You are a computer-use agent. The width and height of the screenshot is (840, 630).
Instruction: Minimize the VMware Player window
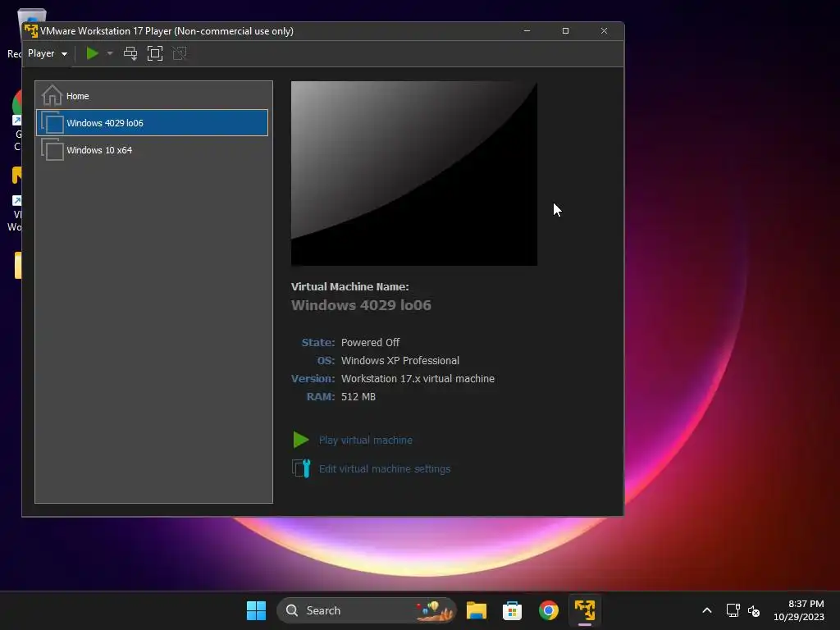point(527,31)
